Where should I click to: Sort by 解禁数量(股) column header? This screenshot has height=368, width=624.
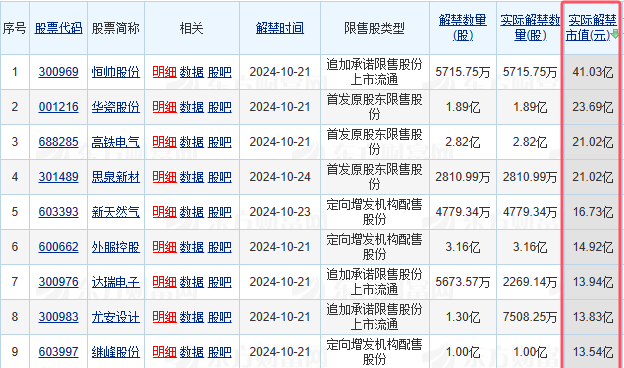coord(463,28)
